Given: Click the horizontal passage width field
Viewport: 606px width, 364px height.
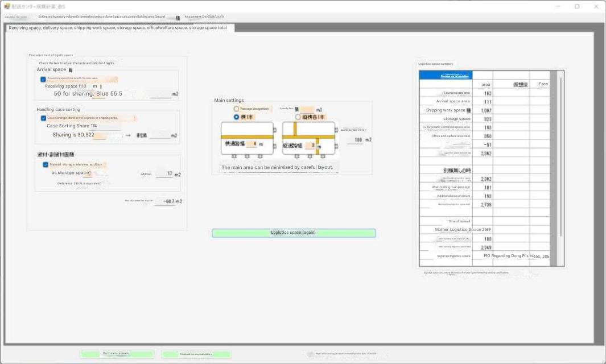Looking at the screenshot, I should (254, 144).
